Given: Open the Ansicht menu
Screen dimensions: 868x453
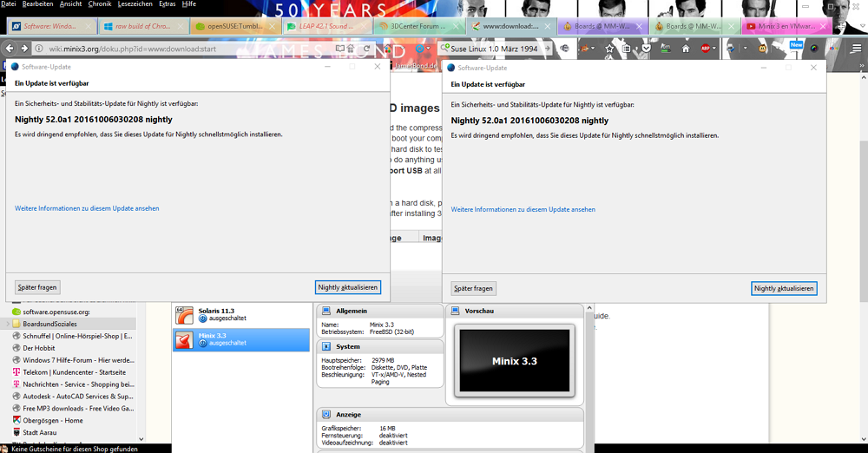Looking at the screenshot, I should click(70, 3).
